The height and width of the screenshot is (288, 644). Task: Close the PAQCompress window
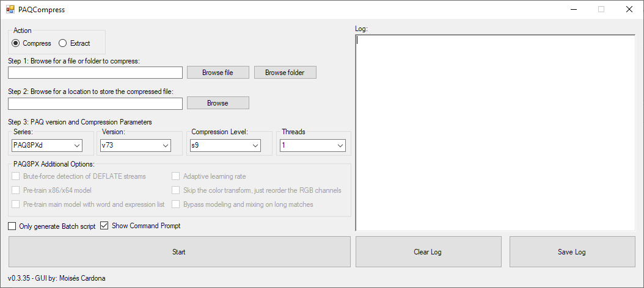coord(629,10)
